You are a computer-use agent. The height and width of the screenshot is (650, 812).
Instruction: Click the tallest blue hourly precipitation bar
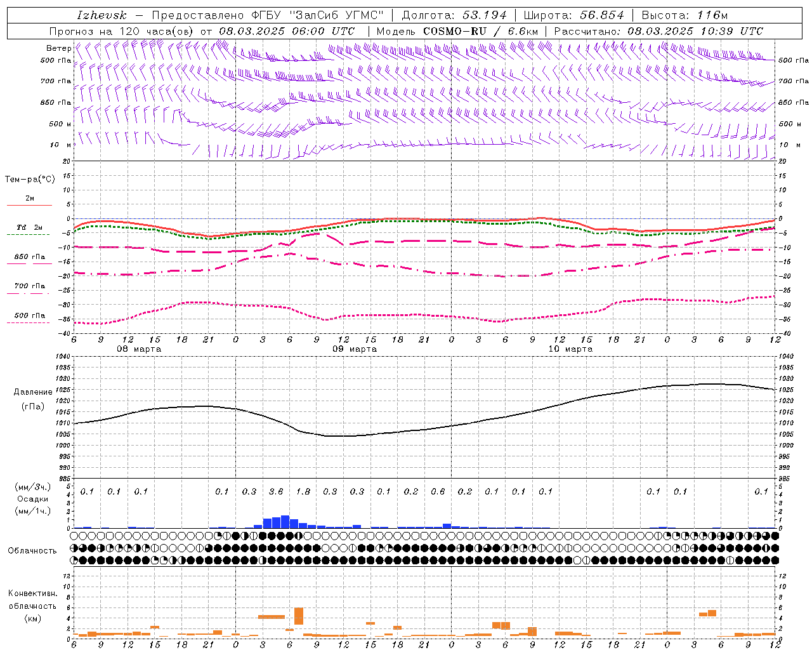(285, 522)
